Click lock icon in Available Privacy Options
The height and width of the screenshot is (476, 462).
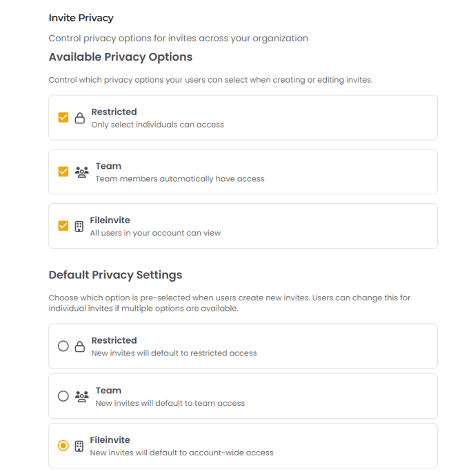[79, 118]
